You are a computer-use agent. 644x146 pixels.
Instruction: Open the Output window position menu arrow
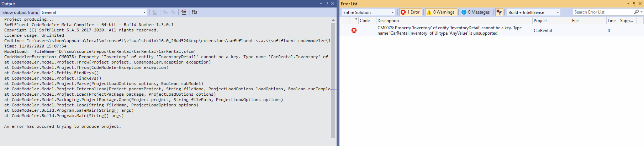pos(321,4)
